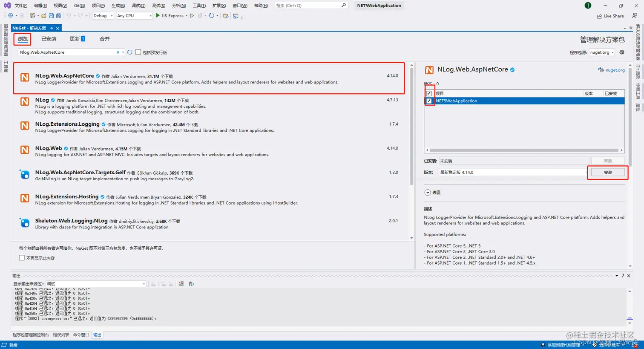Open the Tools (工具) menu

point(199,6)
